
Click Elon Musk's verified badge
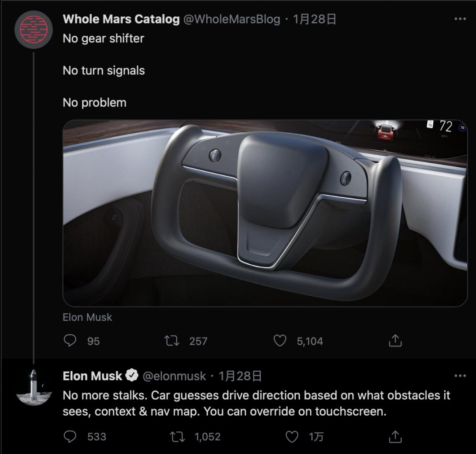click(x=132, y=376)
